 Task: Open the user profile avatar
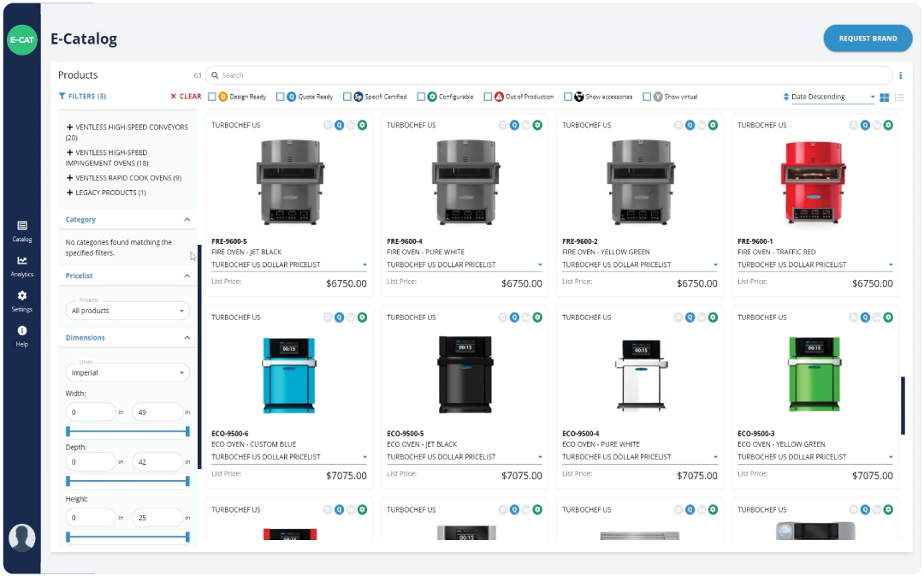point(21,537)
